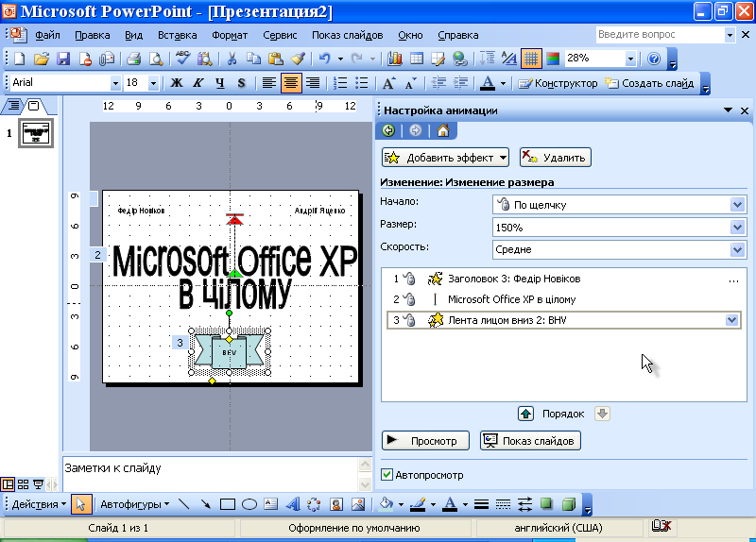Open the Формат menu
756x542 pixels.
click(x=230, y=35)
